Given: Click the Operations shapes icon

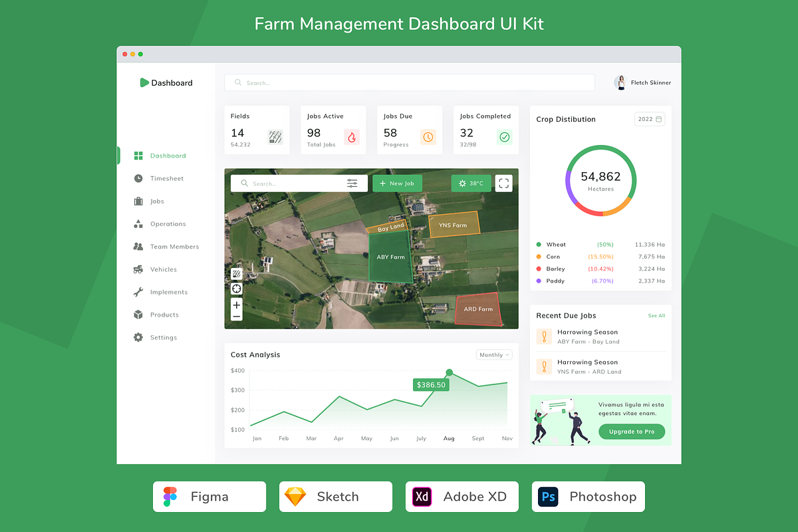Looking at the screenshot, I should (x=138, y=224).
